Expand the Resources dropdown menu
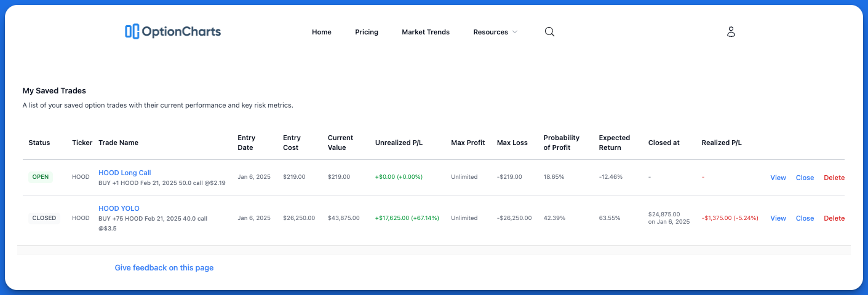 coord(495,32)
